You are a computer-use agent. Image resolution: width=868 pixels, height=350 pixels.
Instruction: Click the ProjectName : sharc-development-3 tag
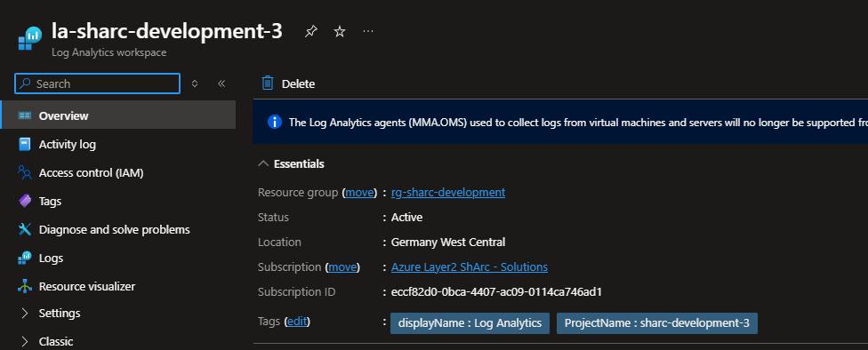coord(657,323)
